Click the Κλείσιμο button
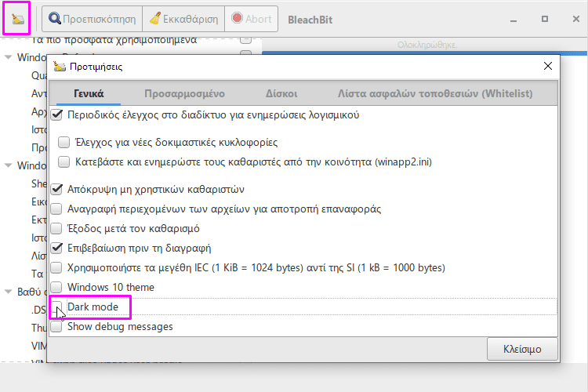The width and height of the screenshot is (588, 392). 522,349
